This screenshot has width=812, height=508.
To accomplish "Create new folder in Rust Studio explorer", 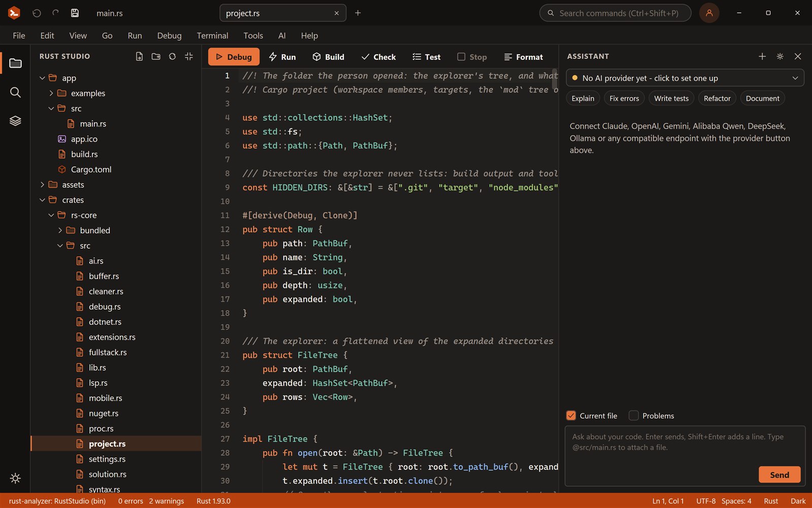I will point(156,56).
